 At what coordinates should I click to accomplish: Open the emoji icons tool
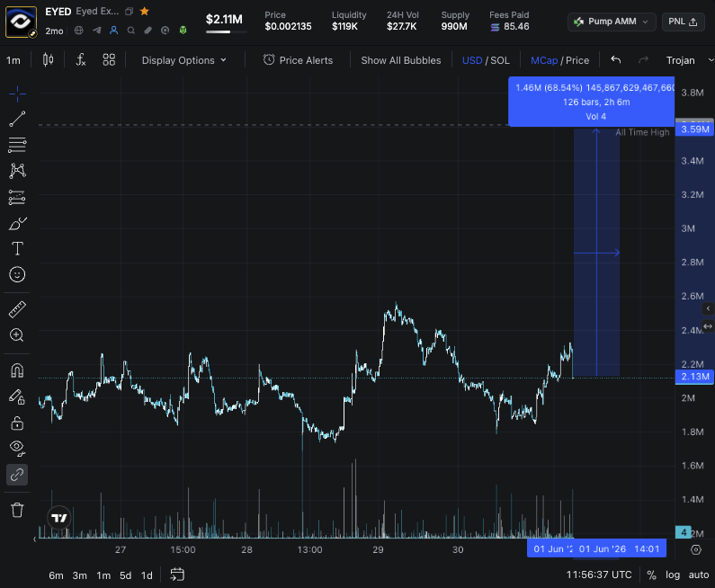coord(17,274)
